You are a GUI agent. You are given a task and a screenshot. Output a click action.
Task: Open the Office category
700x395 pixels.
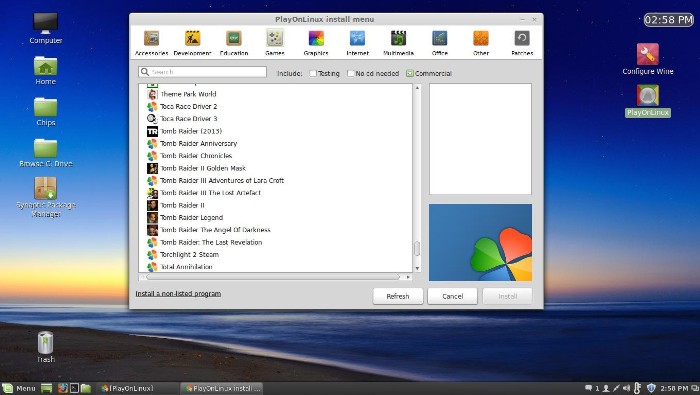click(440, 43)
